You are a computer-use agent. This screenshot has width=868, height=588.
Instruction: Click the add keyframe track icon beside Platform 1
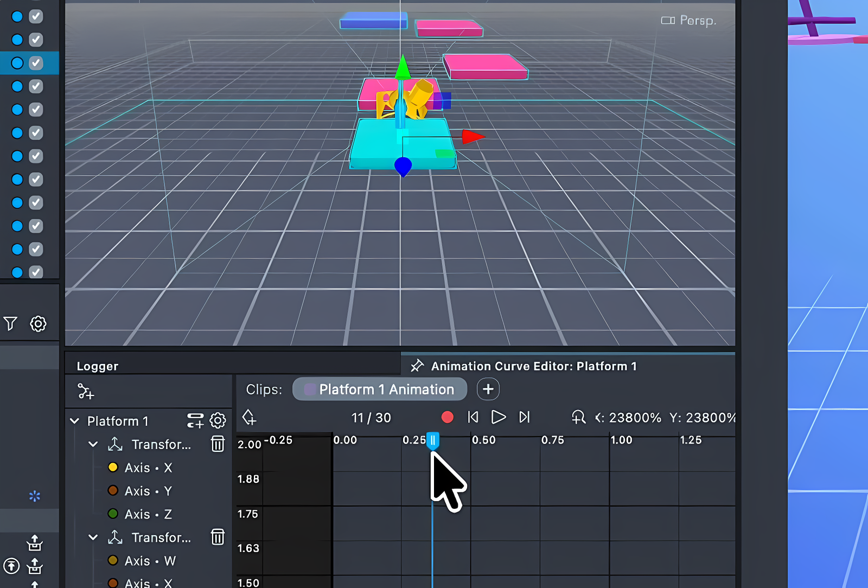[195, 421]
